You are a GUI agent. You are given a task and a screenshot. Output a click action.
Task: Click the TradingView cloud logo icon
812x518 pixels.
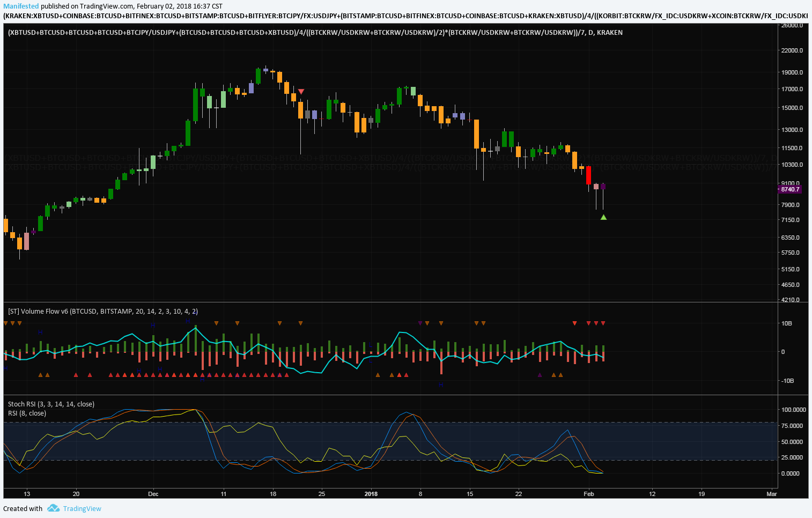[x=53, y=508]
